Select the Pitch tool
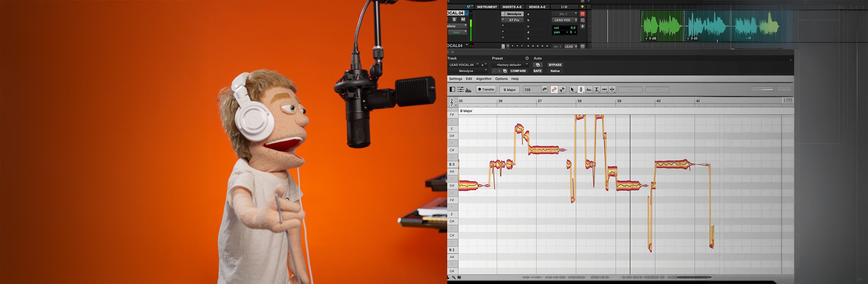 pos(581,90)
